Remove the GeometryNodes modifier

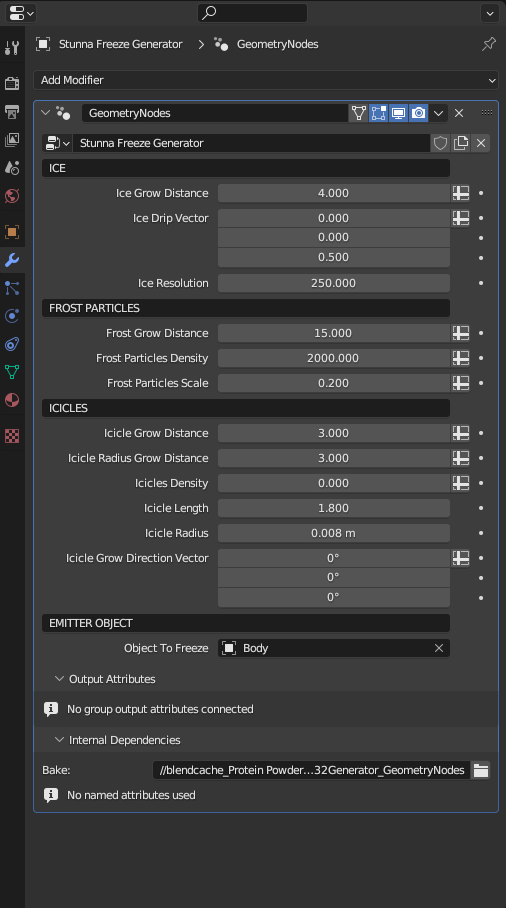click(459, 113)
